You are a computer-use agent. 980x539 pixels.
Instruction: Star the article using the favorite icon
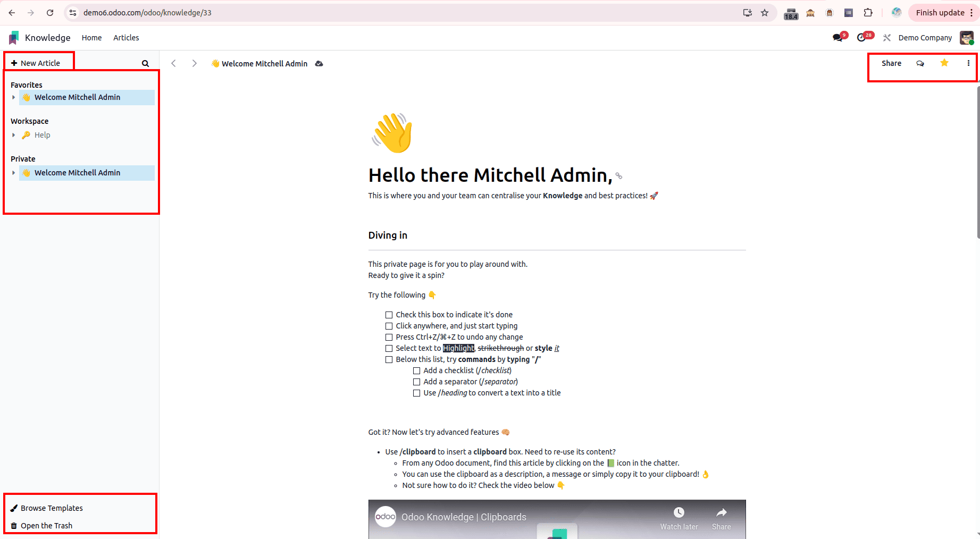click(x=944, y=63)
